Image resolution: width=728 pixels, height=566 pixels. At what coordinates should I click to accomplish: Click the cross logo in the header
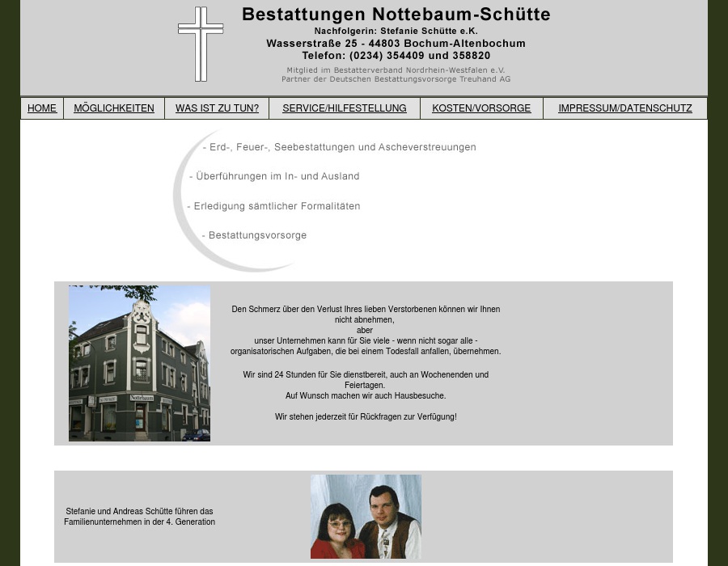200,44
